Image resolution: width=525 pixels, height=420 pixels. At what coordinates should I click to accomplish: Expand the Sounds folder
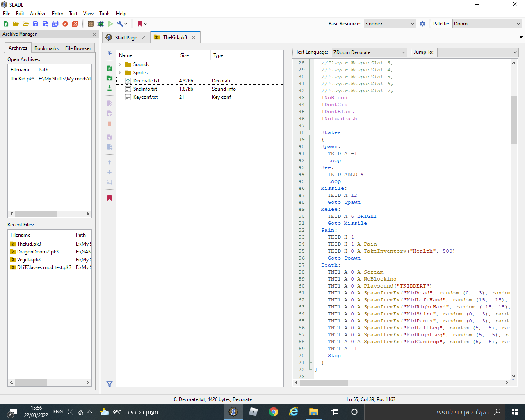click(x=120, y=64)
